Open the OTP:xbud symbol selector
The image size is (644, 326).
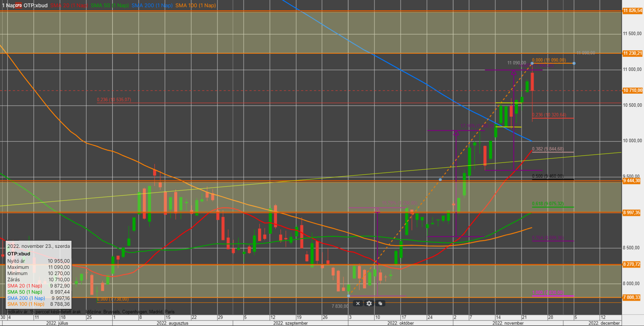(x=35, y=6)
